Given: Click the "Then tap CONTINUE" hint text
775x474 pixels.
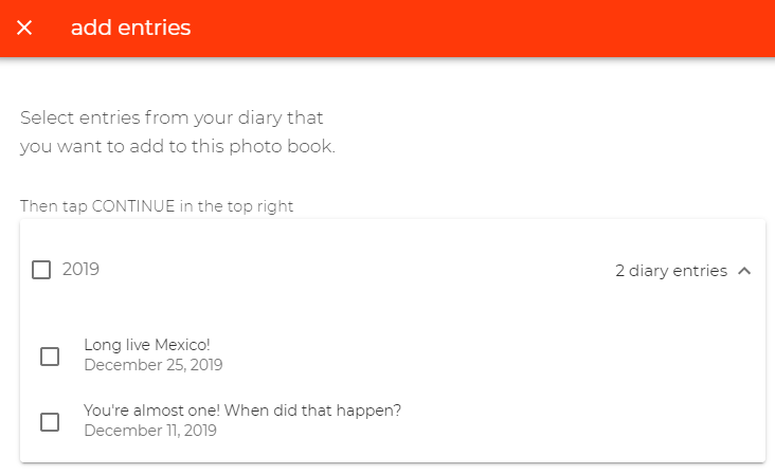Looking at the screenshot, I should [x=156, y=207].
